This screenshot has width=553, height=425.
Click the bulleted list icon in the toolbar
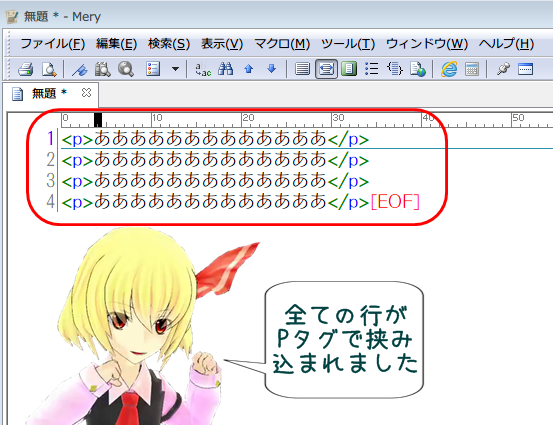click(371, 69)
